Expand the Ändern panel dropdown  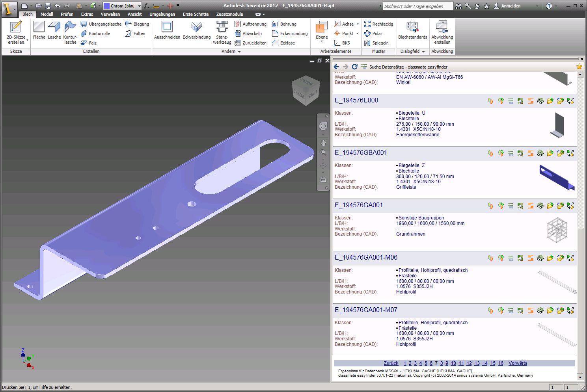click(x=239, y=52)
